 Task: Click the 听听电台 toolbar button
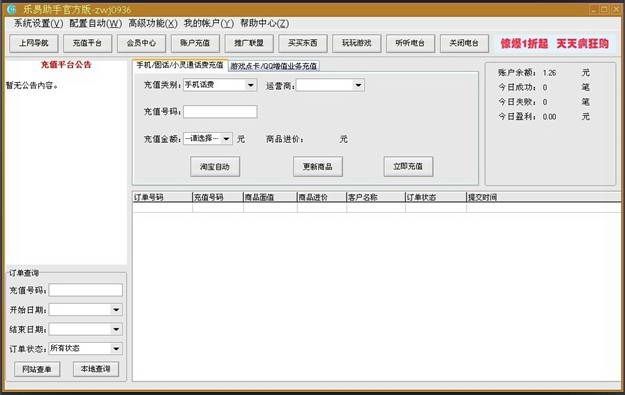(x=411, y=43)
